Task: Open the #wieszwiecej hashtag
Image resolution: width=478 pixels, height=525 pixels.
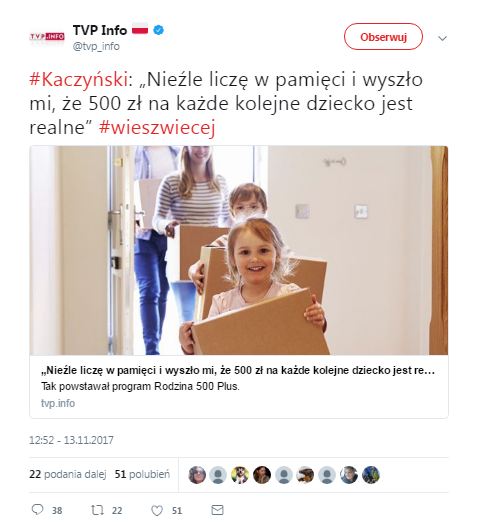Action: tap(157, 127)
